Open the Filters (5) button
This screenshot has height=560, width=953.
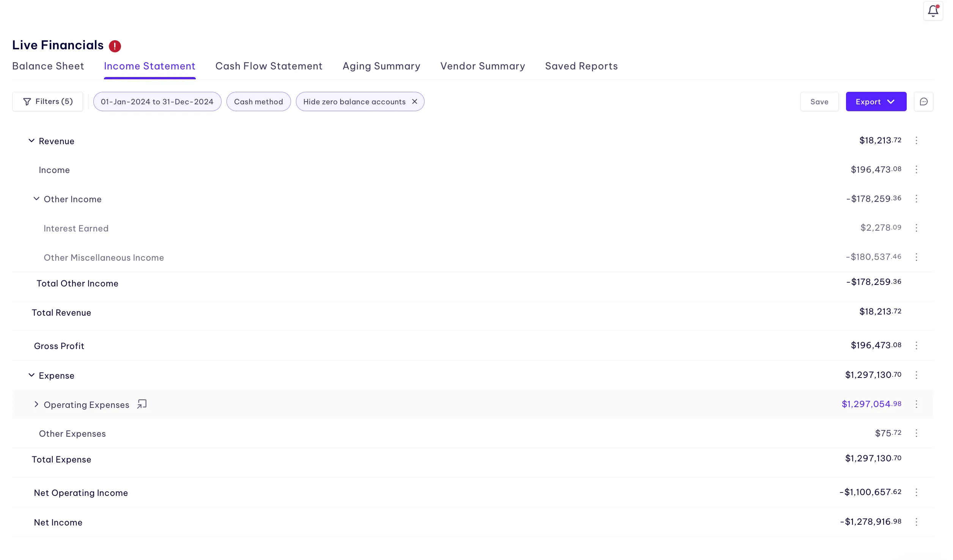point(48,102)
